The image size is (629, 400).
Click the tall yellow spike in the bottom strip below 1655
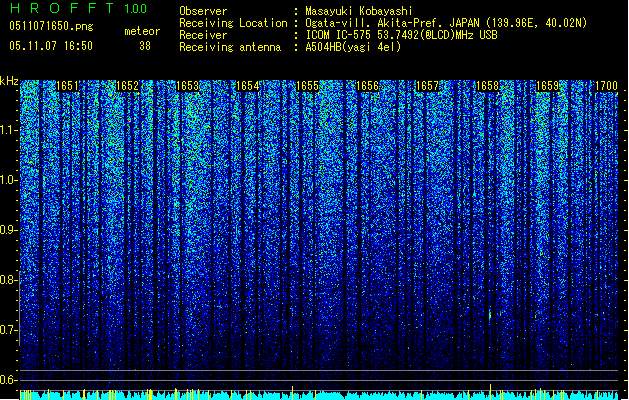(292, 392)
